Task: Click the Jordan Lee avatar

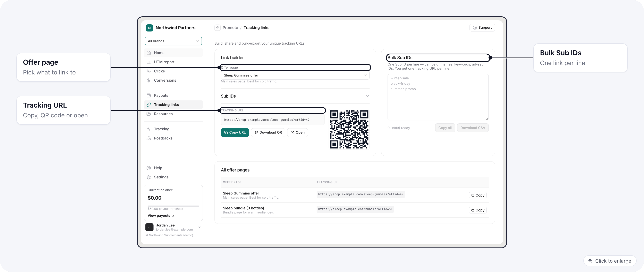Action: pyautogui.click(x=149, y=227)
